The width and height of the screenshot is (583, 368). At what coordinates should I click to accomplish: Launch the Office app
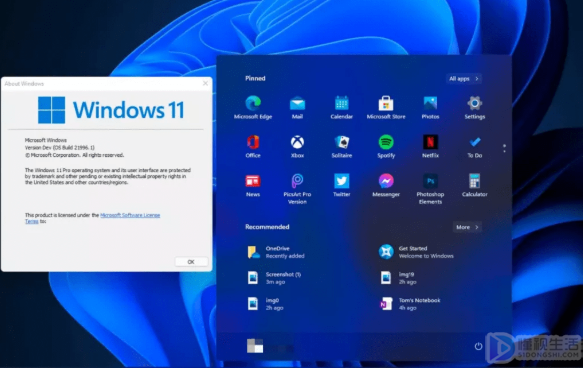(x=253, y=146)
